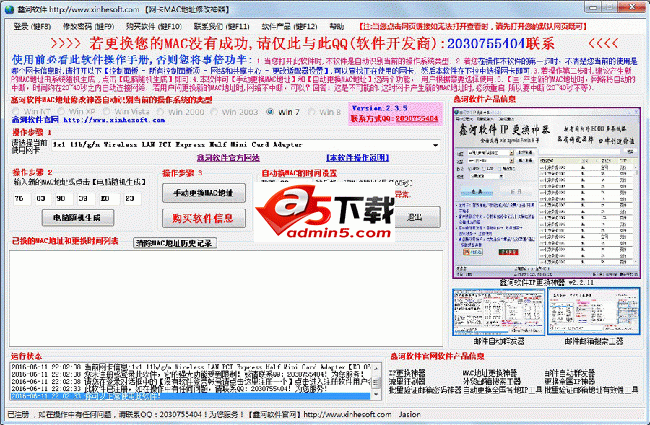Viewport: 650px width, 425px height.
Task: Click the second MAC byte field '03'
Action: point(43,199)
